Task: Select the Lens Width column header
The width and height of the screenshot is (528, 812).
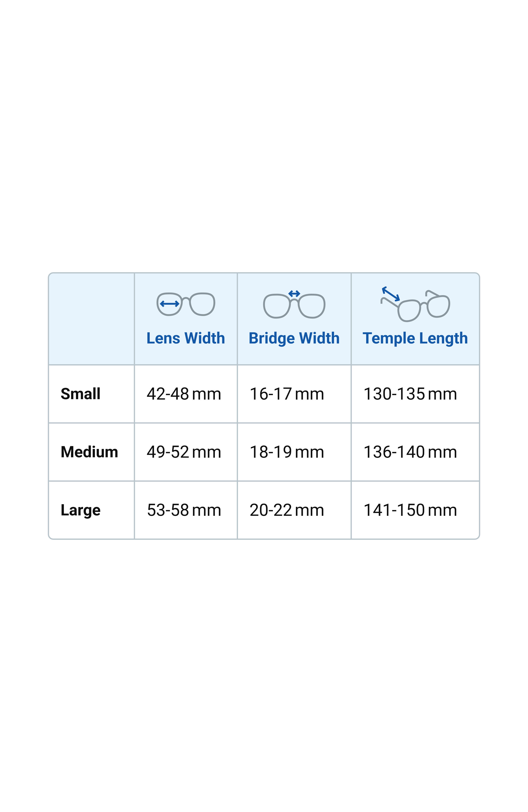Action: click(186, 338)
